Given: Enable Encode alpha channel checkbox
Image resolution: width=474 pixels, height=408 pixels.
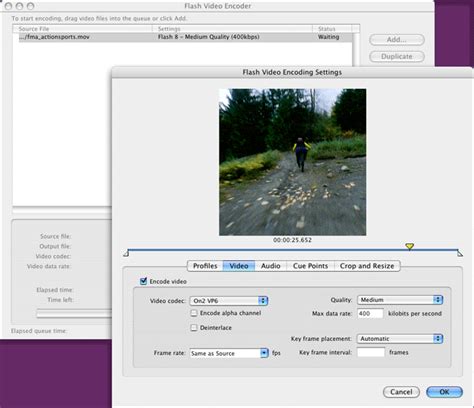Looking at the screenshot, I should [194, 313].
